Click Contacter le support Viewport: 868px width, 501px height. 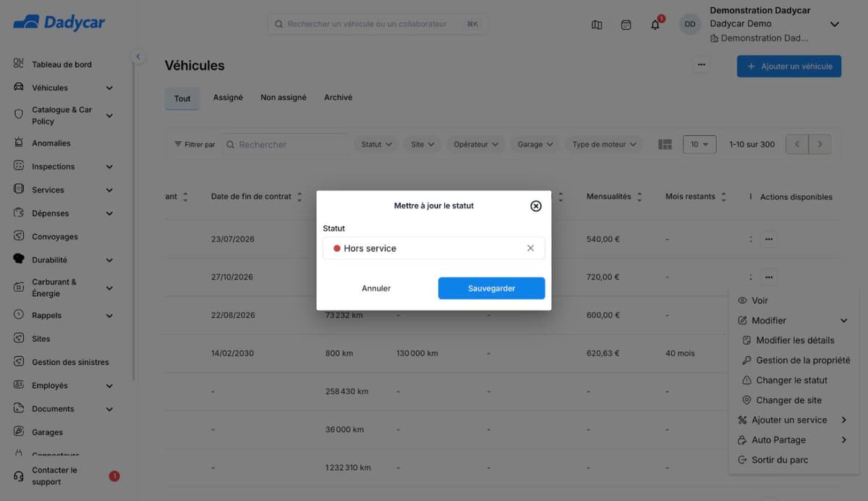tap(54, 476)
